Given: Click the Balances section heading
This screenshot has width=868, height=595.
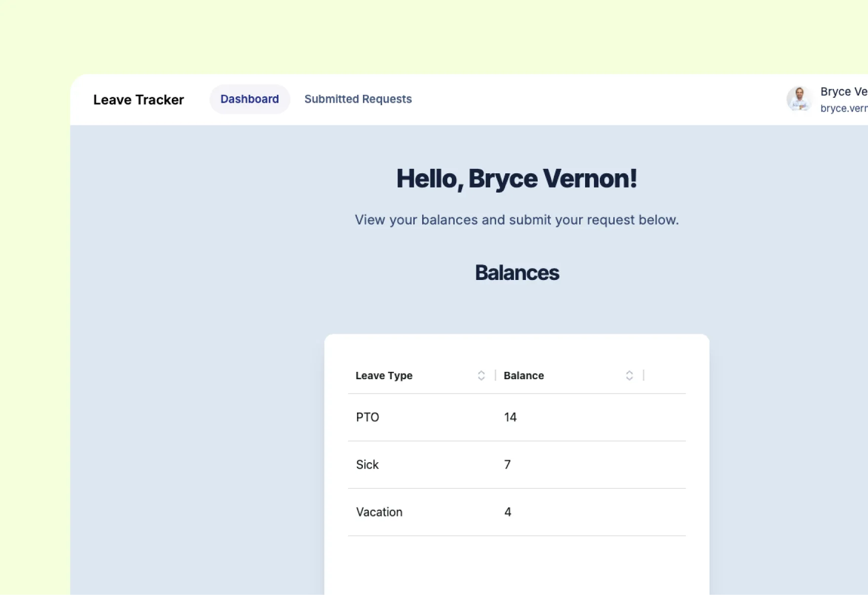Looking at the screenshot, I should pyautogui.click(x=516, y=272).
